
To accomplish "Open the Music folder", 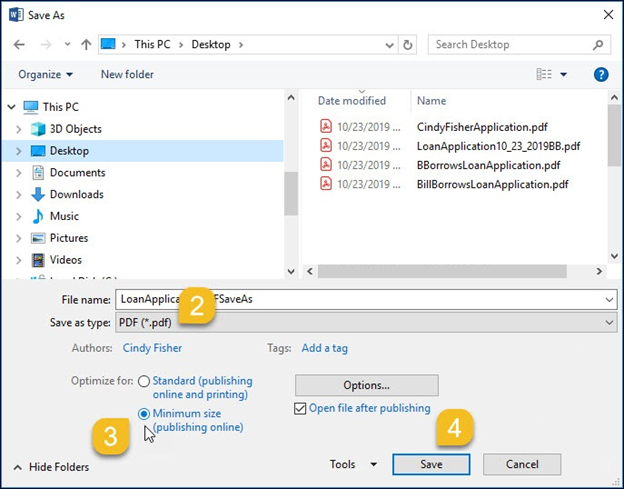I will coord(64,216).
